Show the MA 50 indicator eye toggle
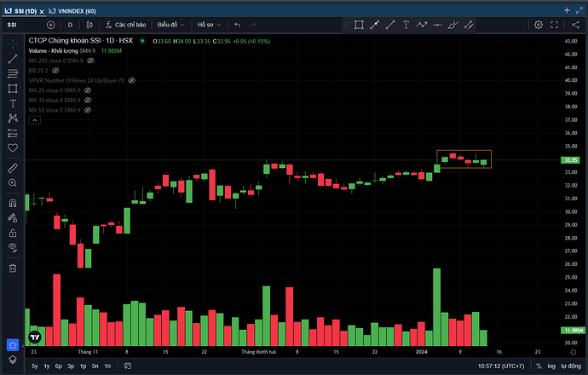 point(88,110)
